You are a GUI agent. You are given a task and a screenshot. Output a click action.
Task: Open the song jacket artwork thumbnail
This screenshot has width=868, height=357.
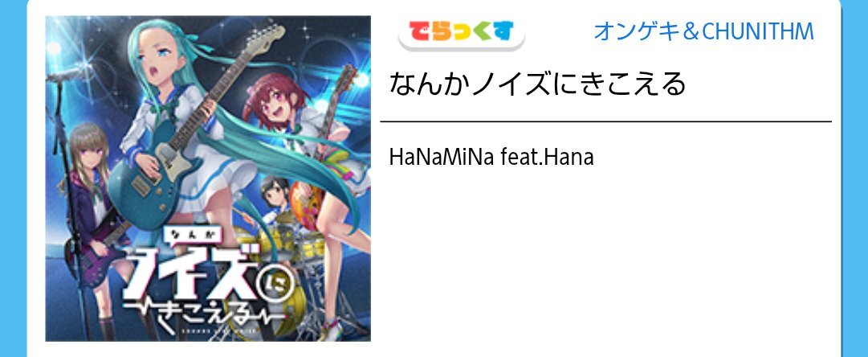tap(208, 178)
